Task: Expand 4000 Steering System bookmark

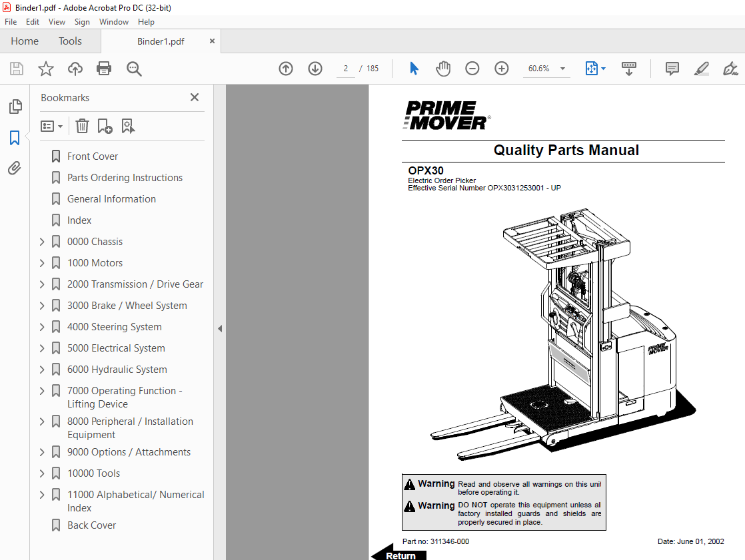Action: pos(42,327)
